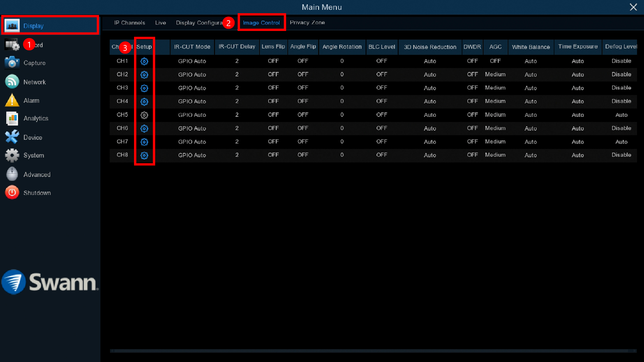644x362 pixels.
Task: Select the System menu item
Action: point(33,155)
